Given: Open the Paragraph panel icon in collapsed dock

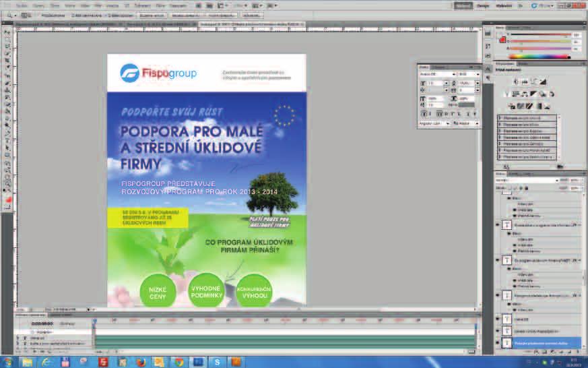Looking at the screenshot, I should coord(488,78).
